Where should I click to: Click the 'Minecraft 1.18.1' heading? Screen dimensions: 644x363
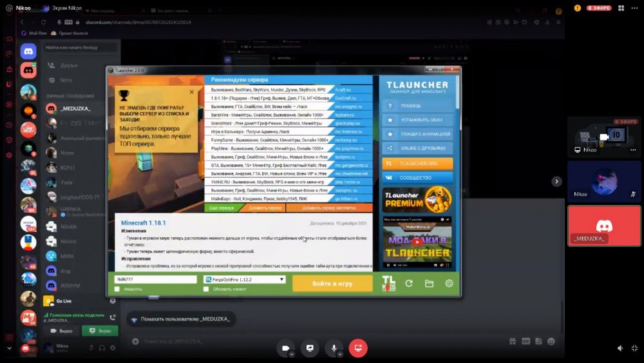click(x=144, y=223)
